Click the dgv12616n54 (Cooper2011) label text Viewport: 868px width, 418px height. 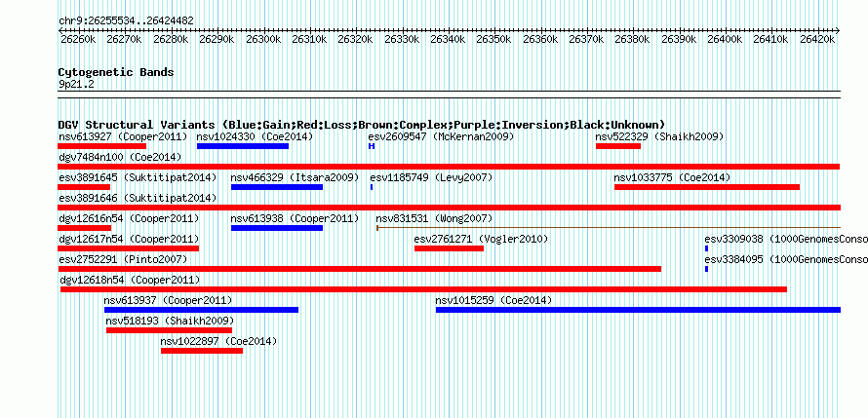pos(129,218)
